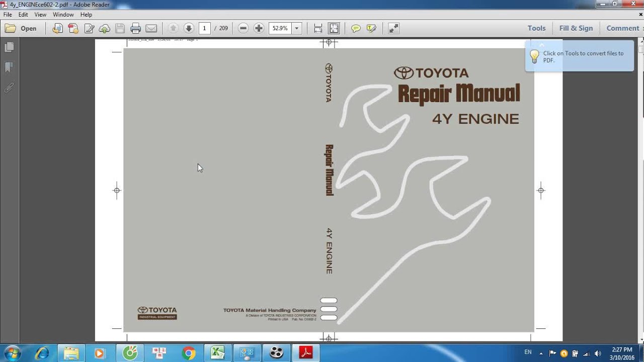This screenshot has height=362, width=644.
Task: Open the Windows Start menu
Action: [x=12, y=353]
